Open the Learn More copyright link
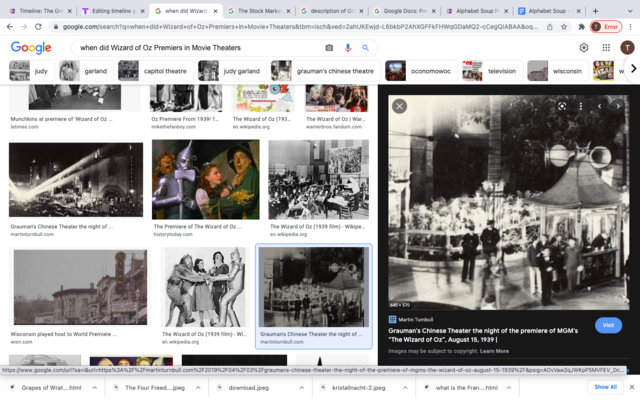 click(x=494, y=351)
